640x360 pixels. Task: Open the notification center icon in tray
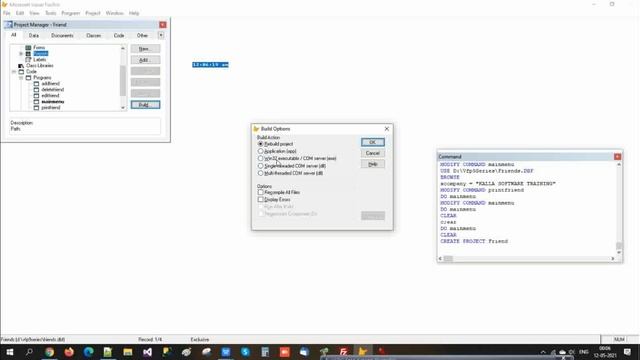coord(627,352)
